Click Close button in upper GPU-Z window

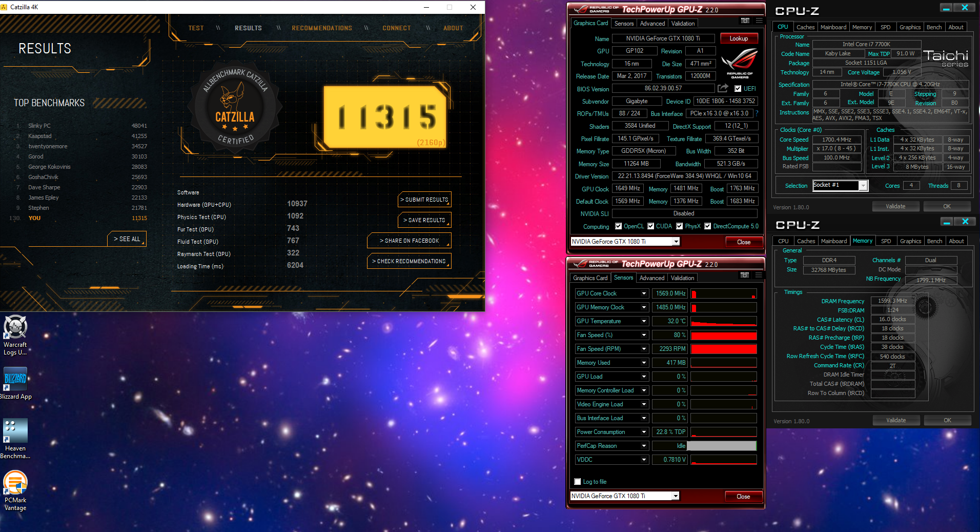click(744, 242)
